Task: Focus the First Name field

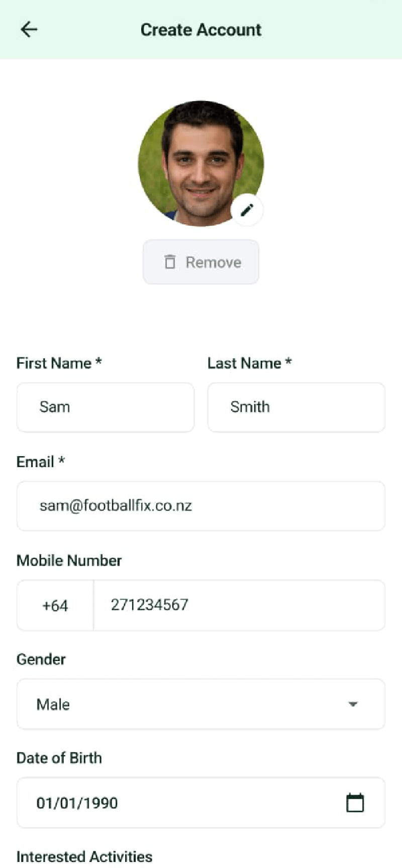Action: point(106,407)
